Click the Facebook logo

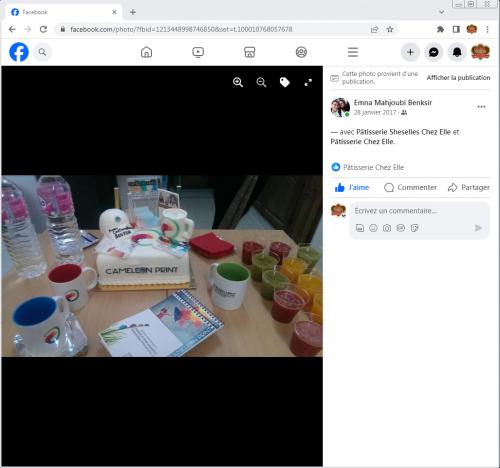pyautogui.click(x=19, y=52)
